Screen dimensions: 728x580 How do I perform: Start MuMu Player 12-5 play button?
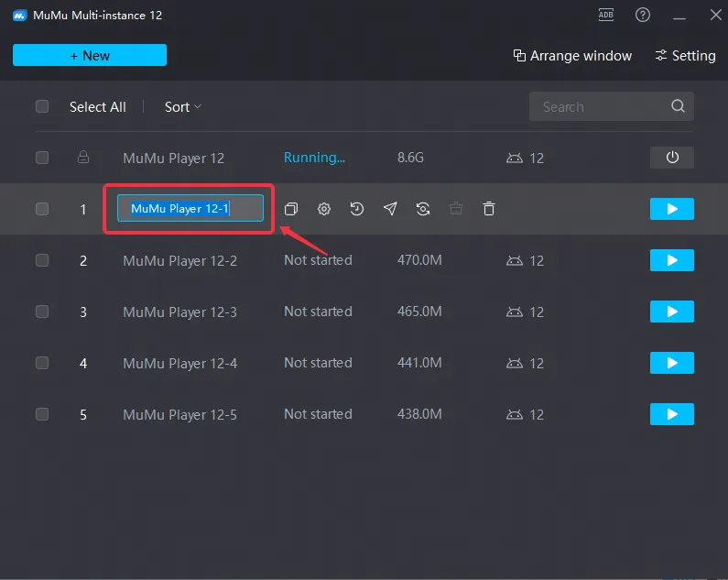pyautogui.click(x=672, y=414)
